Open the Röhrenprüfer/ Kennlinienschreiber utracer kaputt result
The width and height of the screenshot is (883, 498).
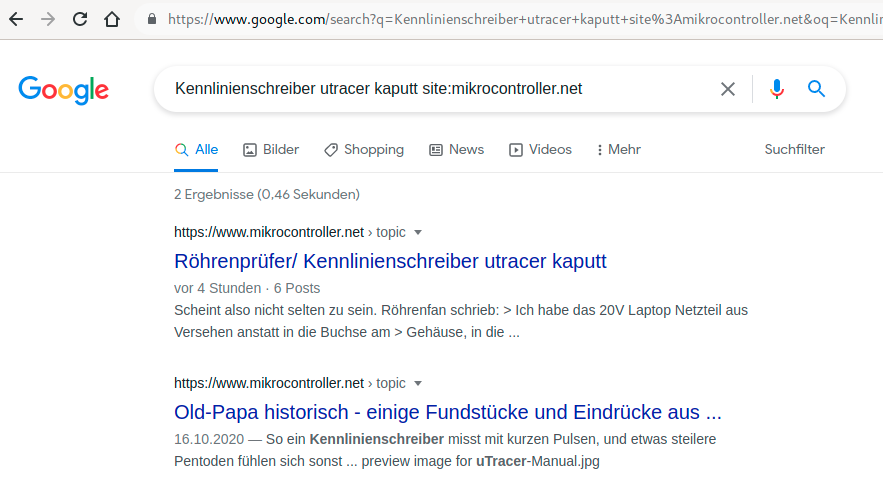[x=390, y=261]
